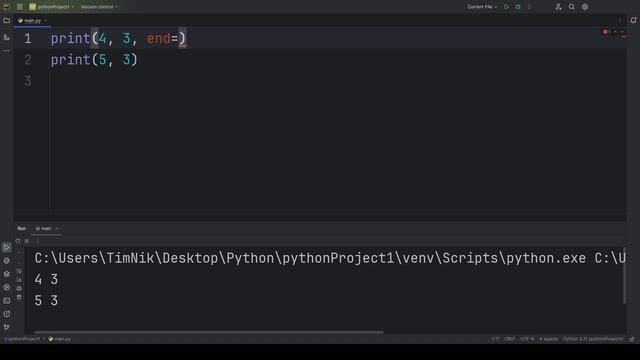Toggle scroll to end in Run console
Viewport: 640px width, 360px height.
click(19, 280)
